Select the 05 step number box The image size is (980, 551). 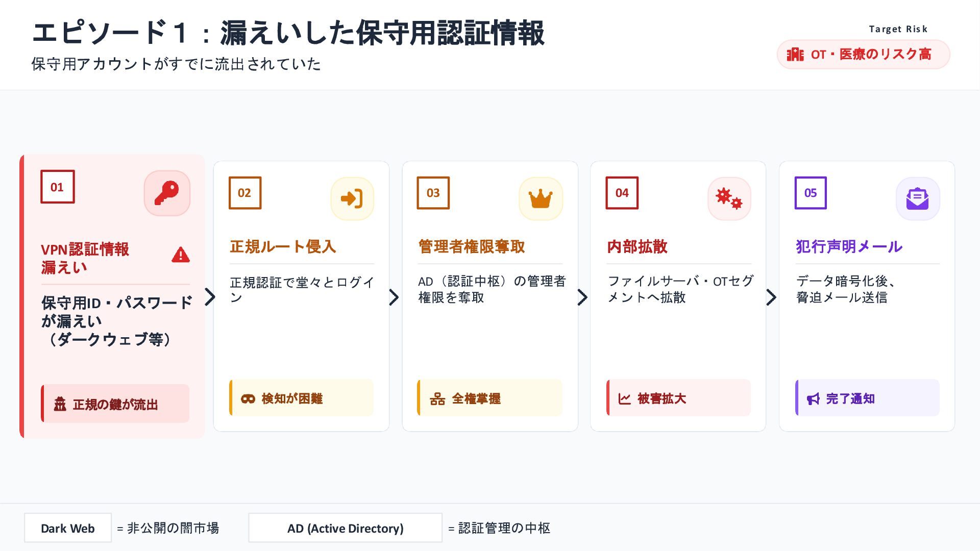pyautogui.click(x=811, y=193)
